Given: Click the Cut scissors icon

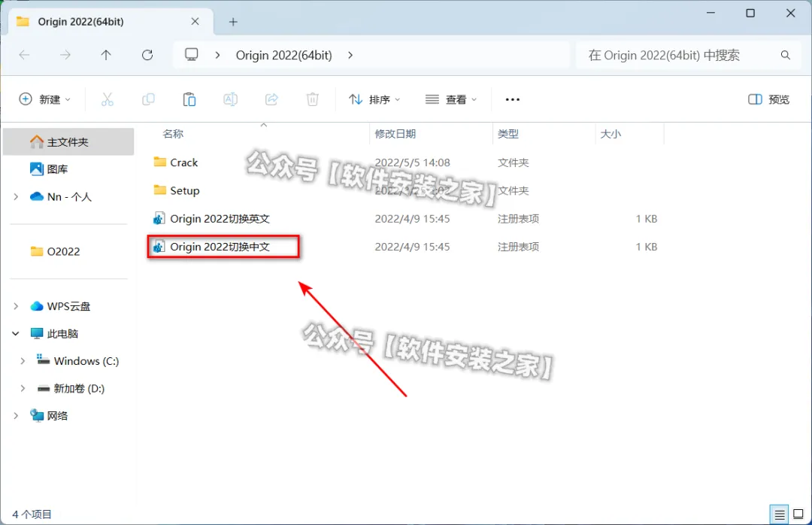Looking at the screenshot, I should click(x=108, y=99).
